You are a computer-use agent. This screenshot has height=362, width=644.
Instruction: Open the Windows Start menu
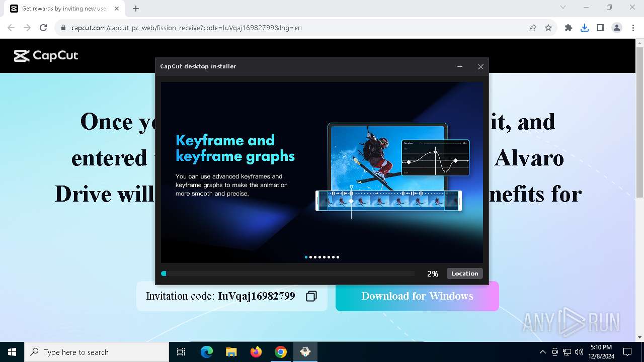point(12,352)
